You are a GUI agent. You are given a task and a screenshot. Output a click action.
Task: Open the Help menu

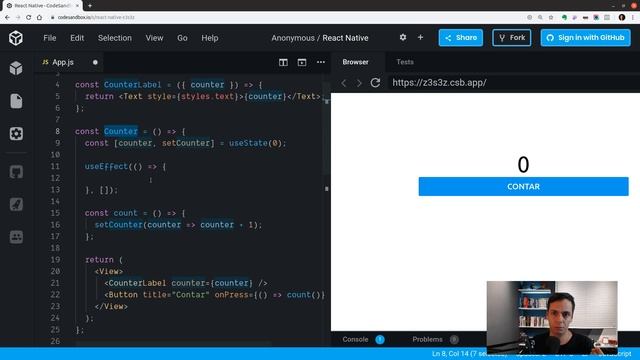[210, 38]
